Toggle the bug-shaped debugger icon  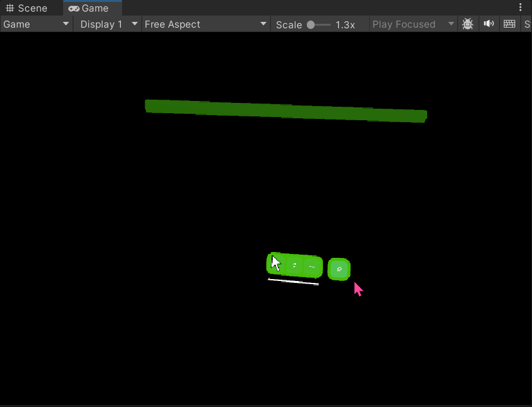[x=468, y=24]
